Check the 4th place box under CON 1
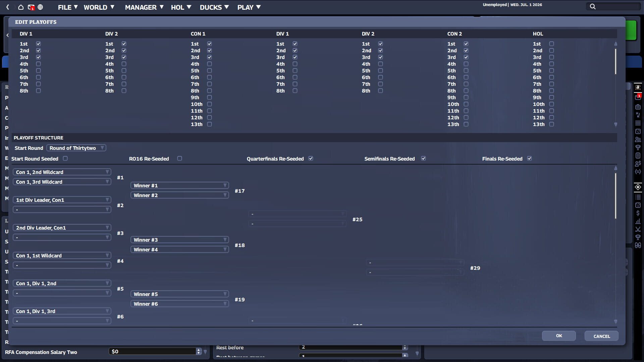This screenshot has height=362, width=644. click(x=210, y=64)
